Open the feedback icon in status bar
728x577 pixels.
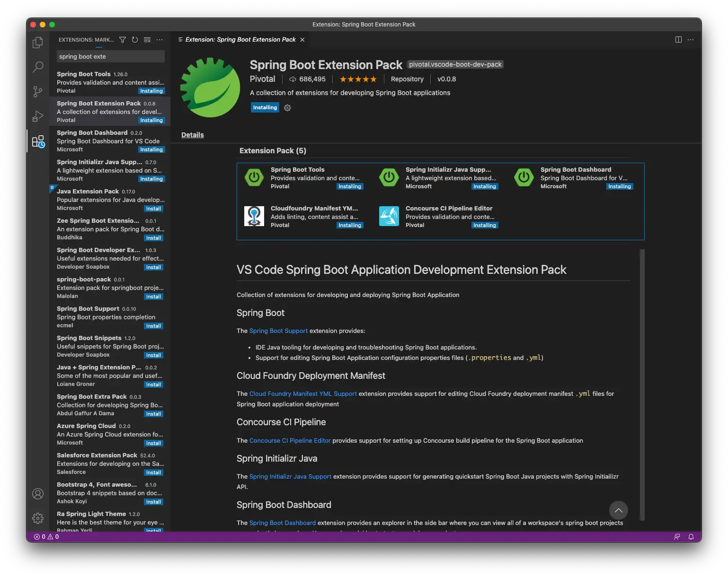point(677,537)
